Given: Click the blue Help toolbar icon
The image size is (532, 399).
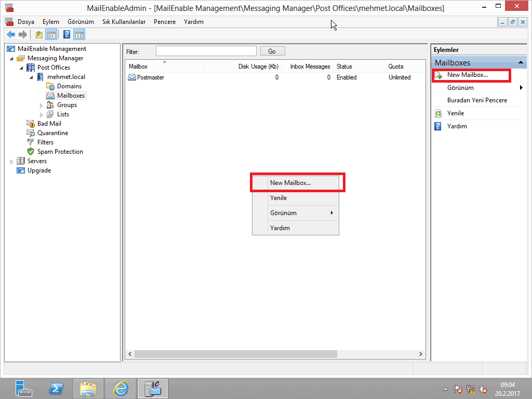Looking at the screenshot, I should tap(67, 35).
